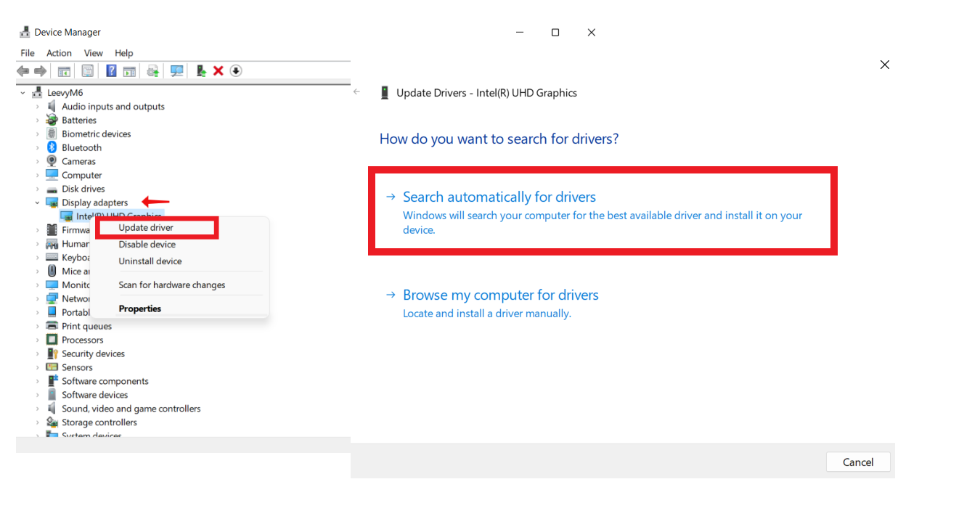Open the File menu
980x511 pixels.
click(28, 53)
